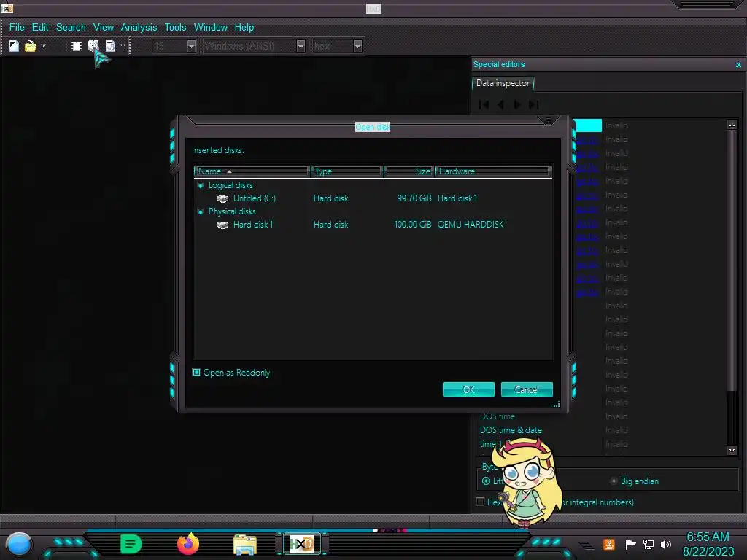
Task: Go to previous byte in Data inspector
Action: (500, 105)
